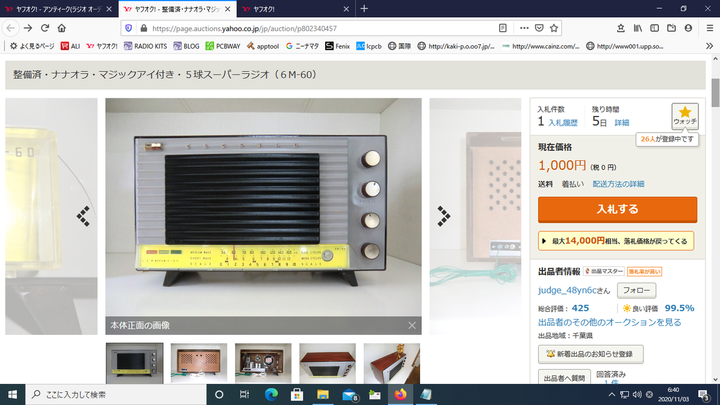720x405 pixels.
Task: Open the Firefox hamburger menu
Action: [x=709, y=28]
